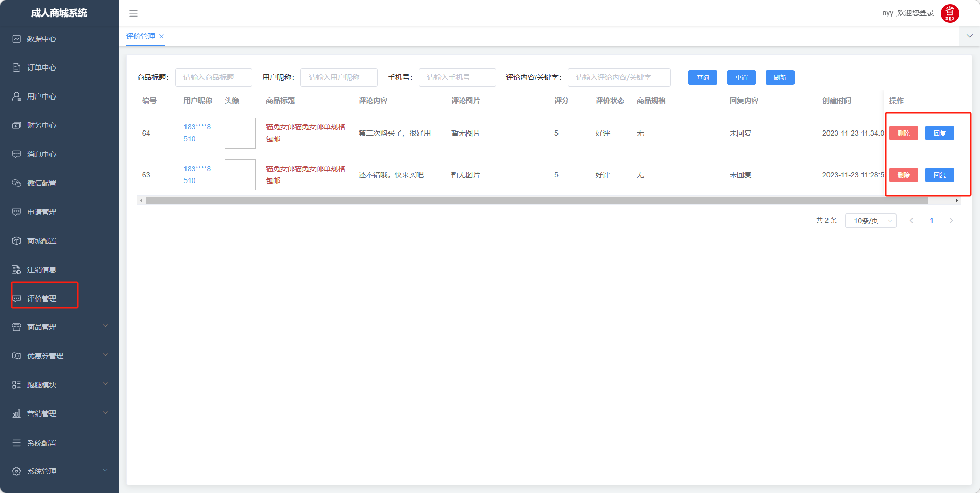Reply to review number 63
The height and width of the screenshot is (493, 980).
click(939, 175)
